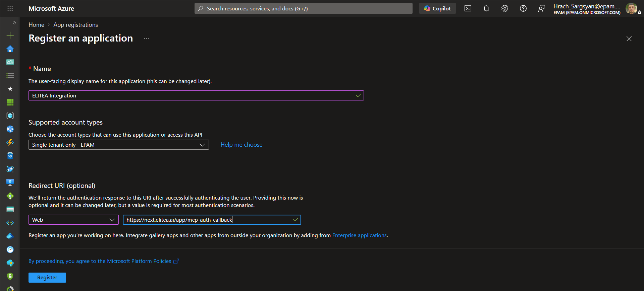Click Help me choose link
This screenshot has width=644, height=291.
point(241,145)
